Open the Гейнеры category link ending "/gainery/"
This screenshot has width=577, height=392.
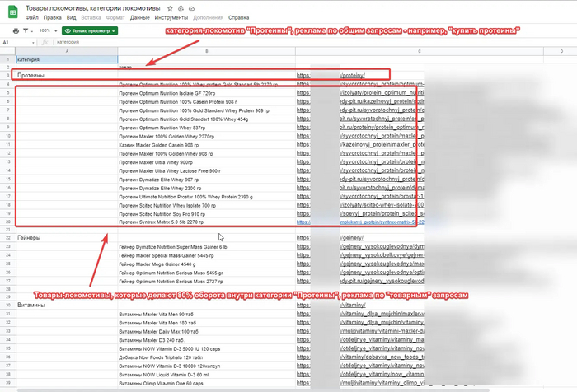pyautogui.click(x=330, y=238)
